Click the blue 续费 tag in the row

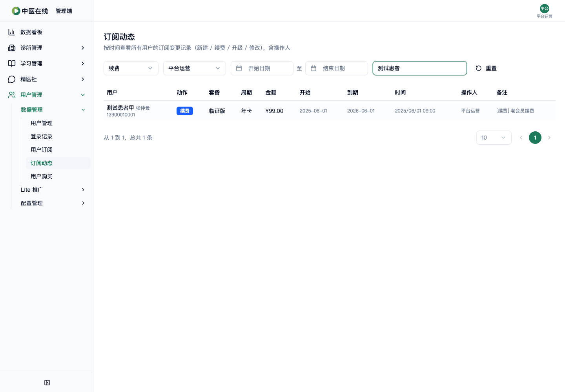[185, 111]
